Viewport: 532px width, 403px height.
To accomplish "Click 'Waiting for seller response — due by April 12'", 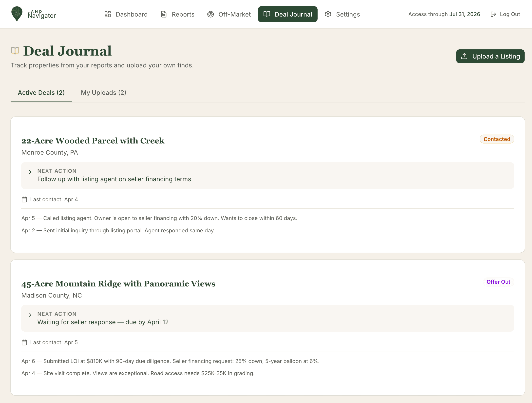I will [103, 322].
